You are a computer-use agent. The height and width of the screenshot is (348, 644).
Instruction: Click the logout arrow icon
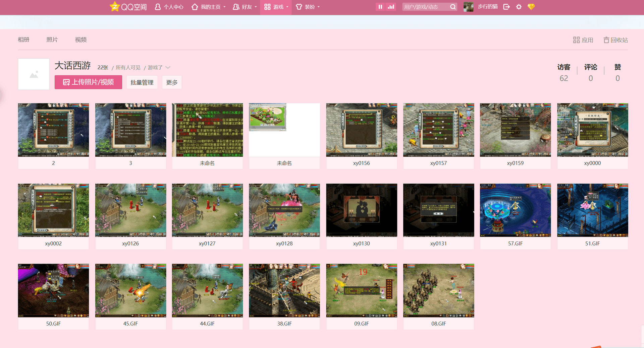(506, 7)
